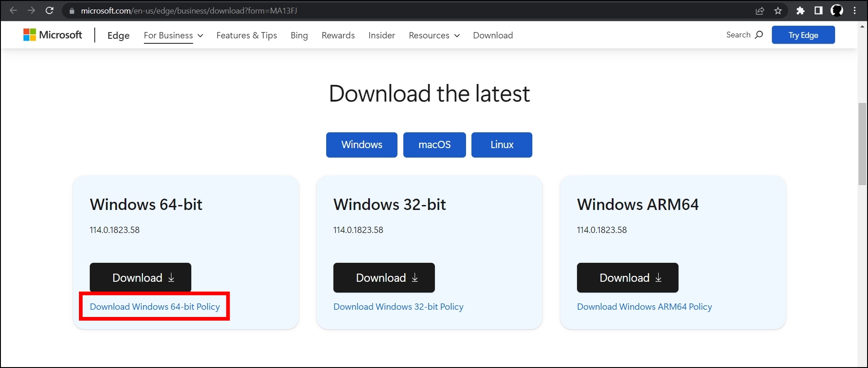The image size is (868, 368).
Task: Download the Windows 32-bit installer
Action: (x=384, y=278)
